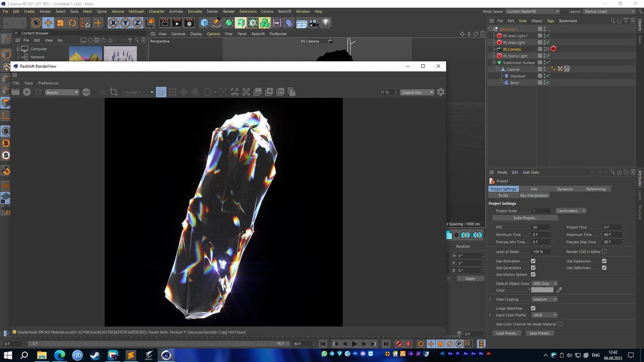Toggle the lock icon in RenderView toolbar
This screenshot has width=644, height=362.
point(161,92)
